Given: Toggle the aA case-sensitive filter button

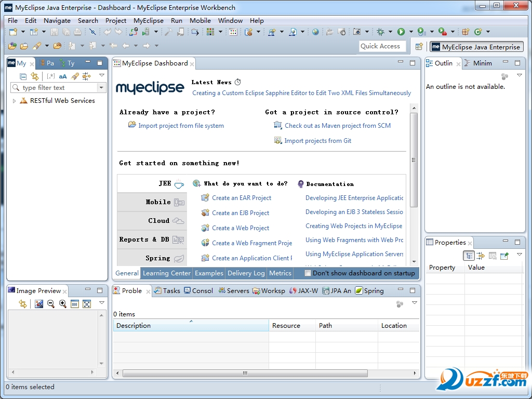Looking at the screenshot, I should (x=63, y=76).
